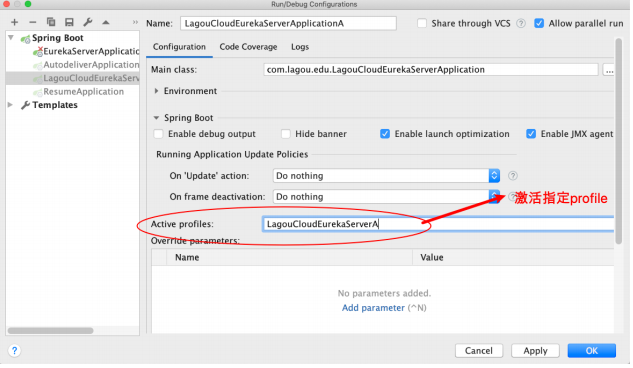Click the horizontal scrollbar in configuration tree
This screenshot has height=368, width=633.
click(50, 331)
